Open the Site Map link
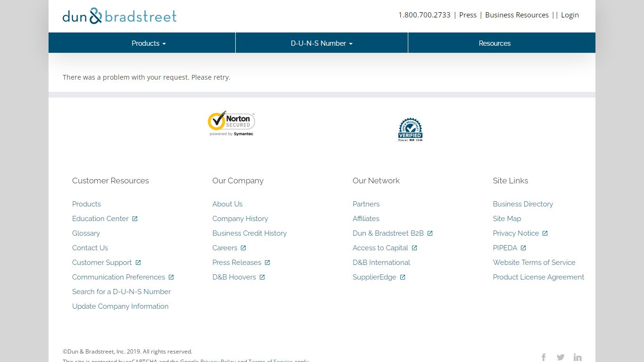This screenshot has width=644, height=362. click(507, 219)
